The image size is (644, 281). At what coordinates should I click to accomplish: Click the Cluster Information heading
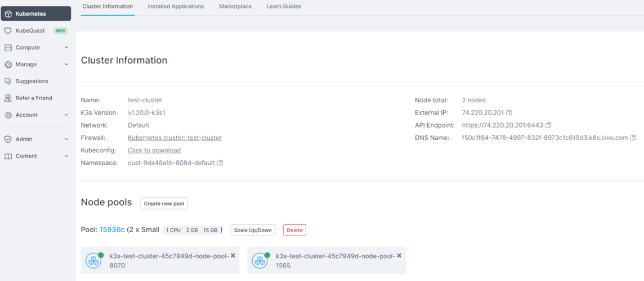[x=124, y=60]
